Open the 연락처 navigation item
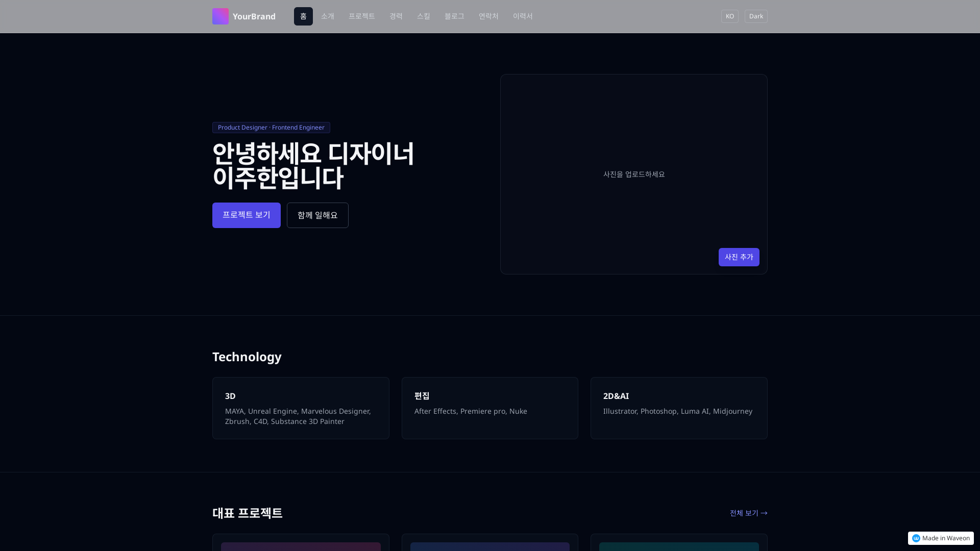 point(488,16)
